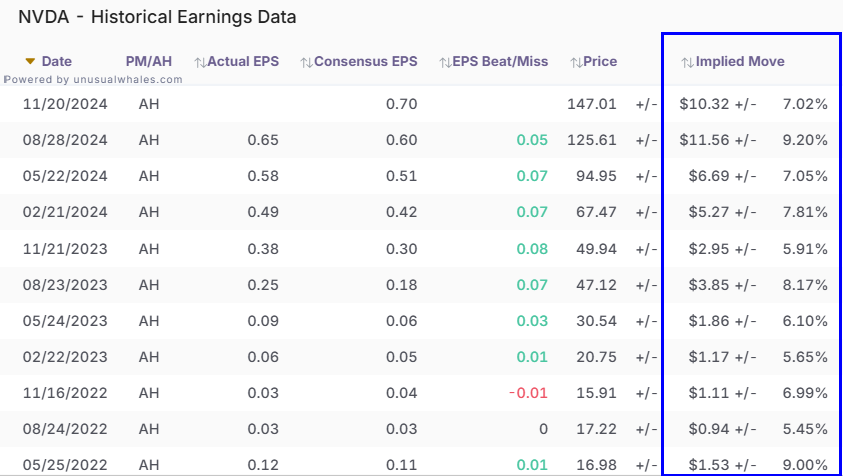
Task: Click implied move percentage 7.05%
Action: tap(805, 176)
